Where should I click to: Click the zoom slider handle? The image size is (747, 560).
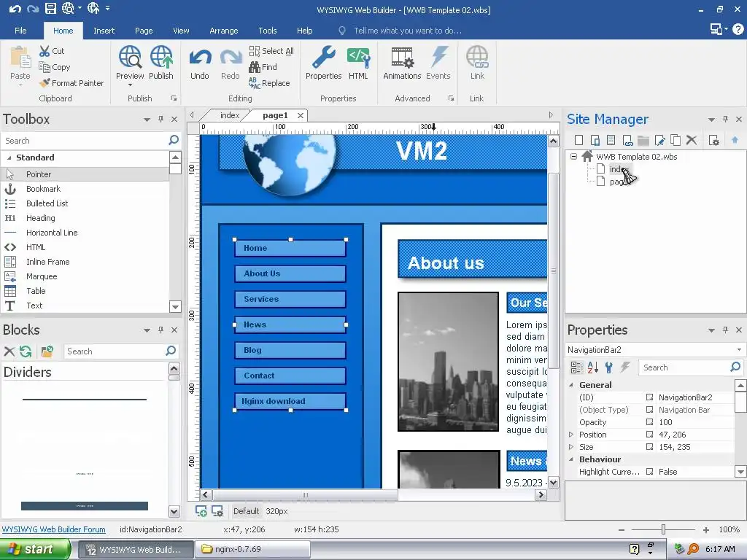coord(663,529)
